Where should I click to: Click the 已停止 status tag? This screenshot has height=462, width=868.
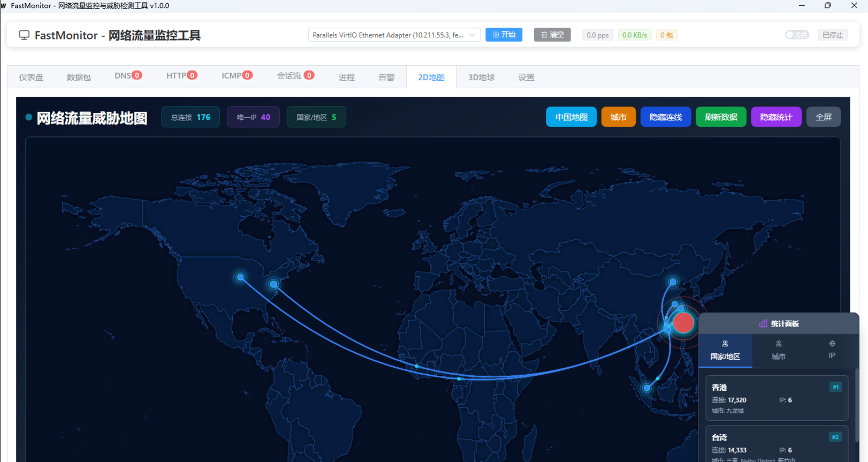click(833, 35)
